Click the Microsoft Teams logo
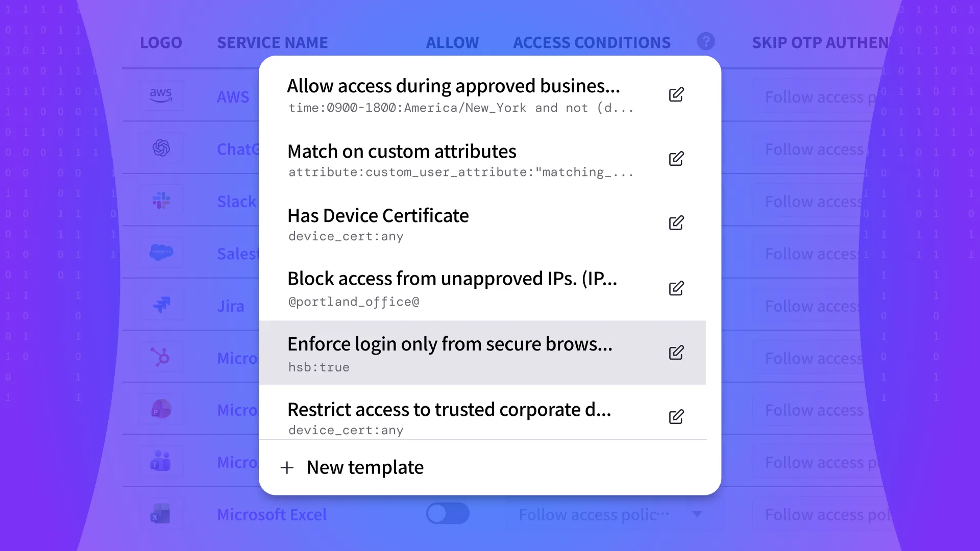Image resolution: width=980 pixels, height=551 pixels. click(x=161, y=462)
